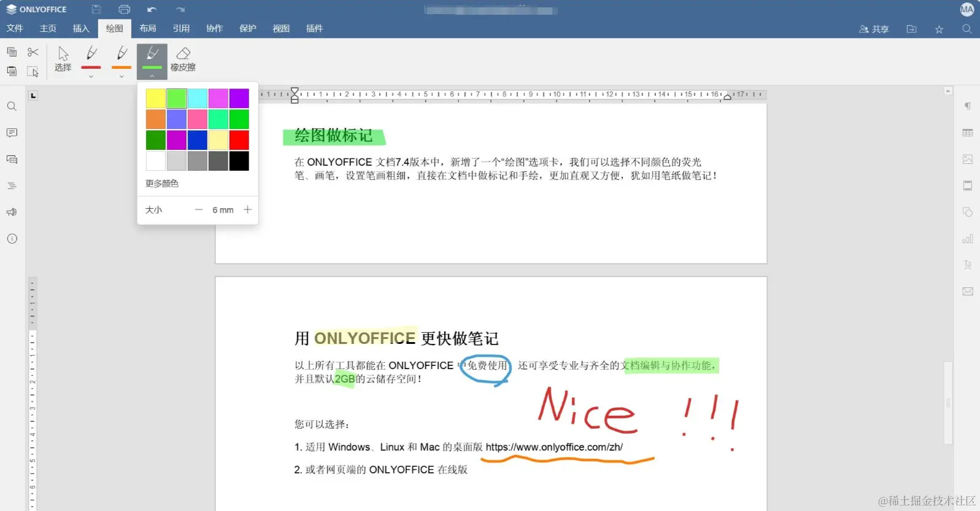Screen dimensions: 980x511
Task: Click the 绘图做标记 heading text
Action: click(333, 136)
